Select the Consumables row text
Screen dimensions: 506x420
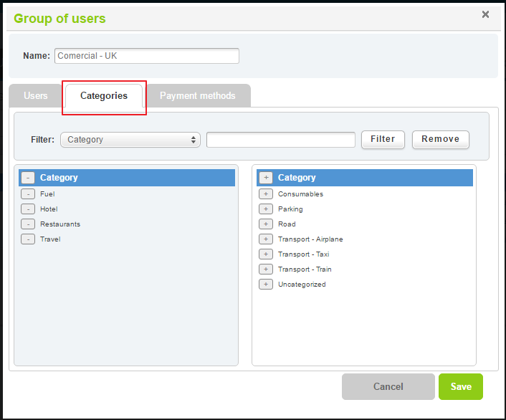click(x=300, y=194)
